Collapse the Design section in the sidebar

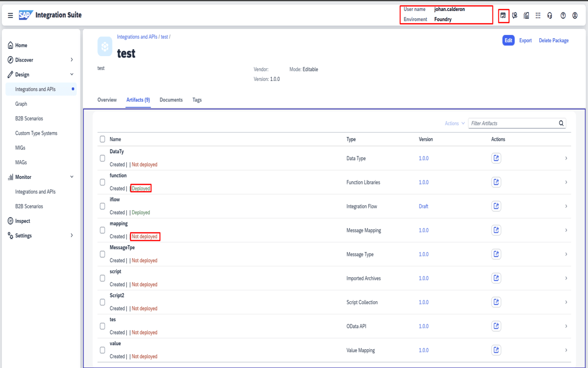tap(72, 74)
